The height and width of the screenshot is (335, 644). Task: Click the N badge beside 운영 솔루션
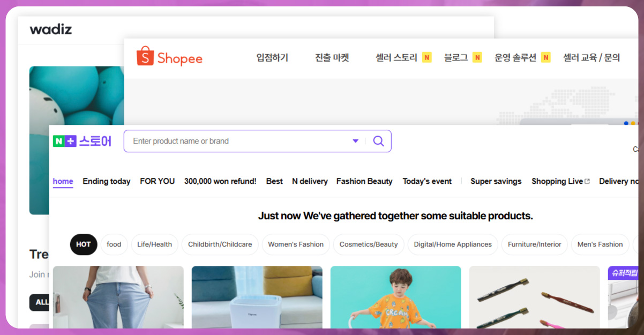pyautogui.click(x=545, y=56)
